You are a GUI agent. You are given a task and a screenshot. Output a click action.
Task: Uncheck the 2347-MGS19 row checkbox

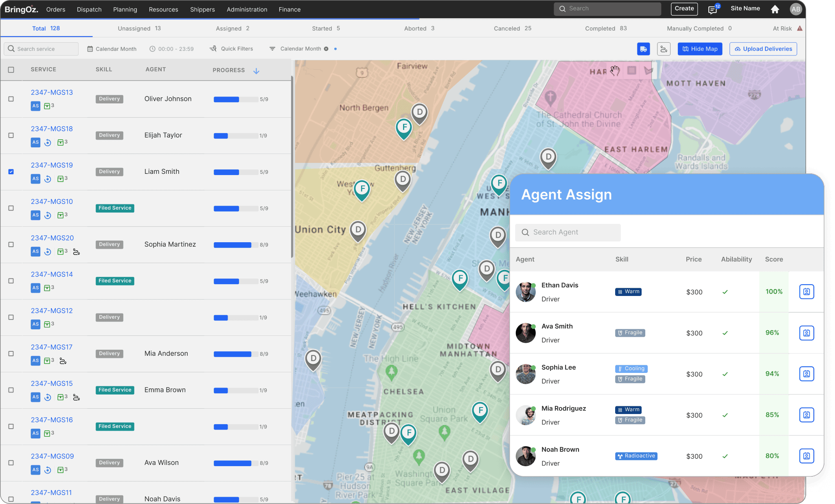coord(11,172)
